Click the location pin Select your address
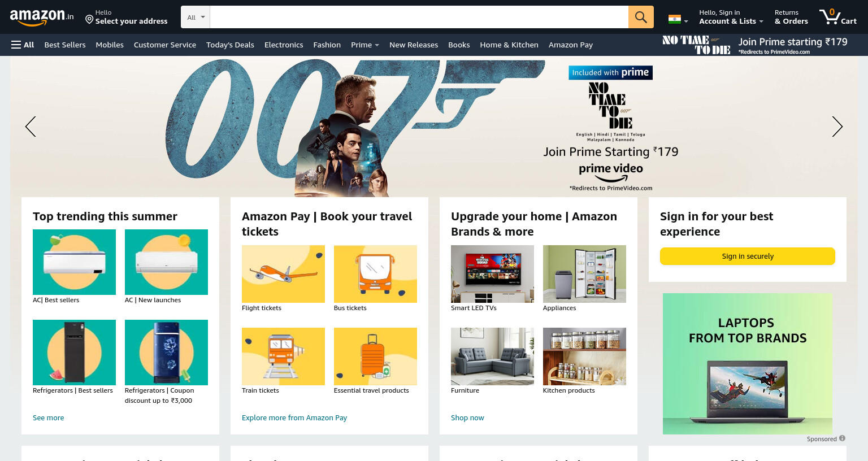 coord(127,17)
